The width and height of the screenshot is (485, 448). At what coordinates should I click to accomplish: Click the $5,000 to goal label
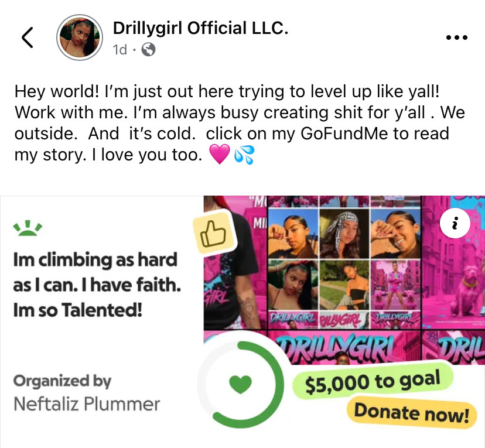point(373,382)
